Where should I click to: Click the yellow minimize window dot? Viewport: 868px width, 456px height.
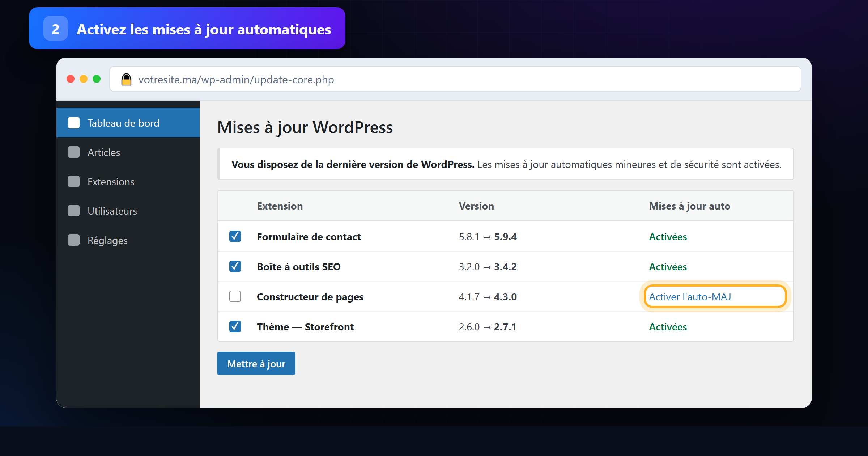[x=84, y=79]
